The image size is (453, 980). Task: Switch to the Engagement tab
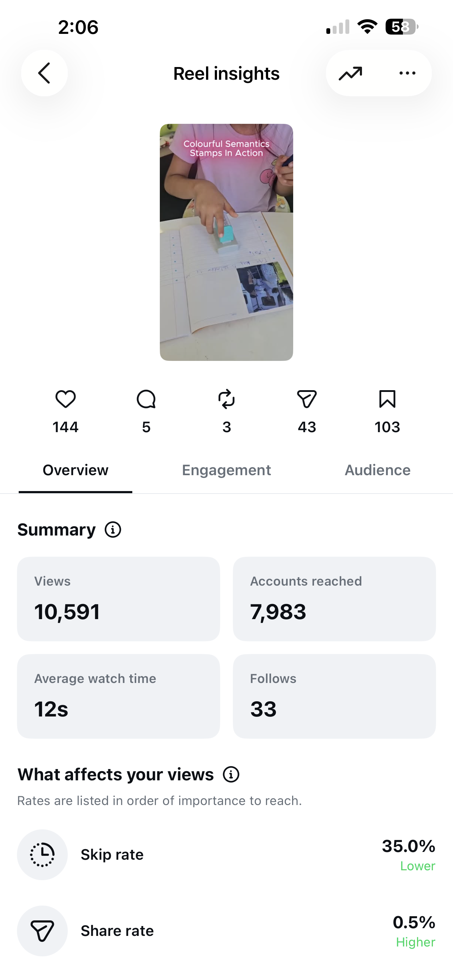tap(226, 470)
